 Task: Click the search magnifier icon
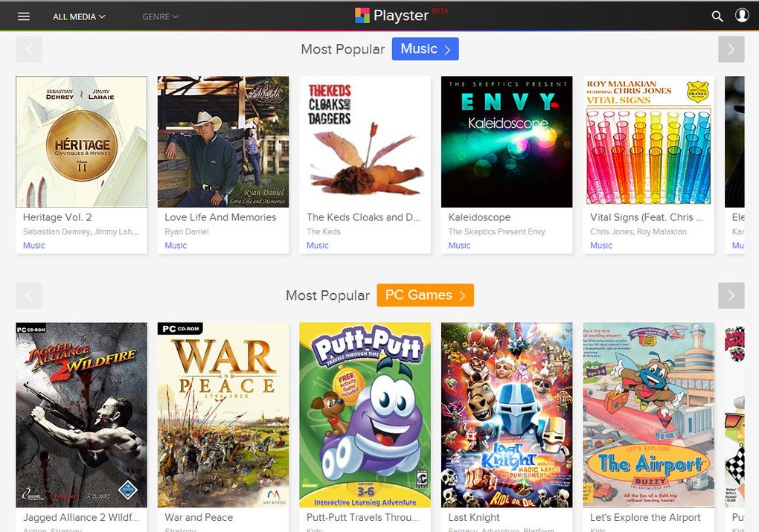tap(717, 16)
